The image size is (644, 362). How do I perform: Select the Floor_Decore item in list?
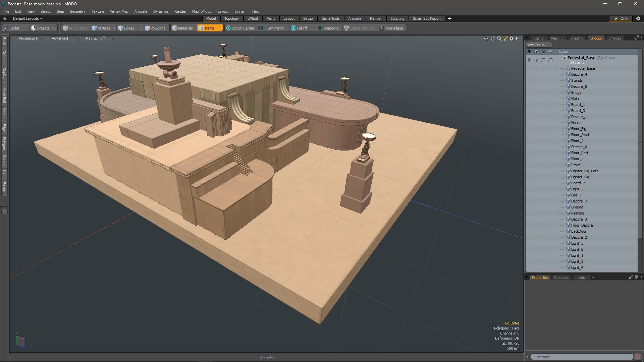point(582,225)
